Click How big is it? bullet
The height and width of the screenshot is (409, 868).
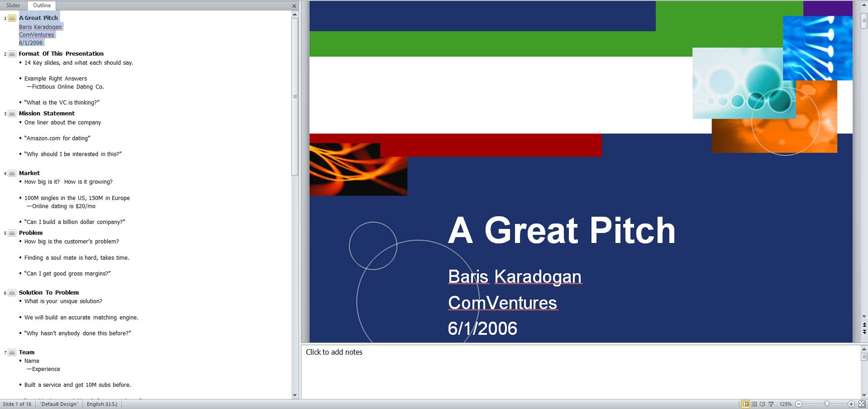[x=68, y=182]
